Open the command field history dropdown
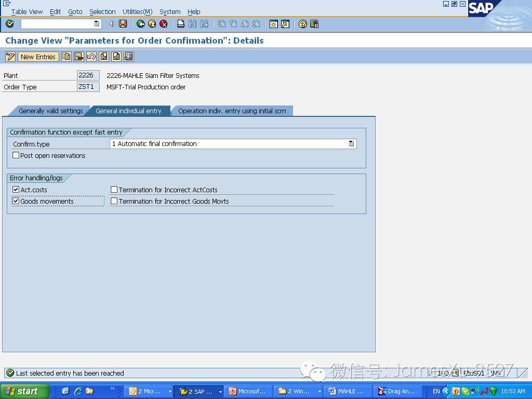Screen dimensions: 532x399 point(97,24)
